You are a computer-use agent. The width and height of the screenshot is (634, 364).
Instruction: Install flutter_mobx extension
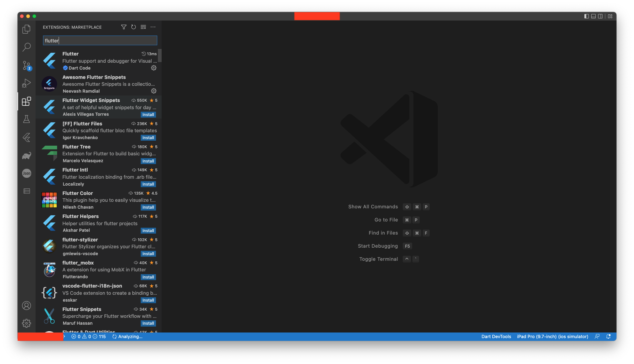[148, 277]
